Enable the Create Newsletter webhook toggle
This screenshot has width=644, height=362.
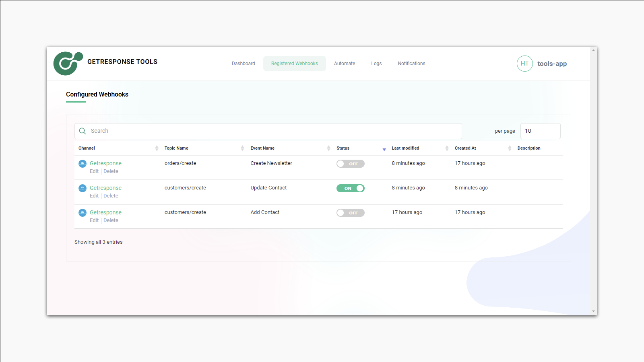350,164
